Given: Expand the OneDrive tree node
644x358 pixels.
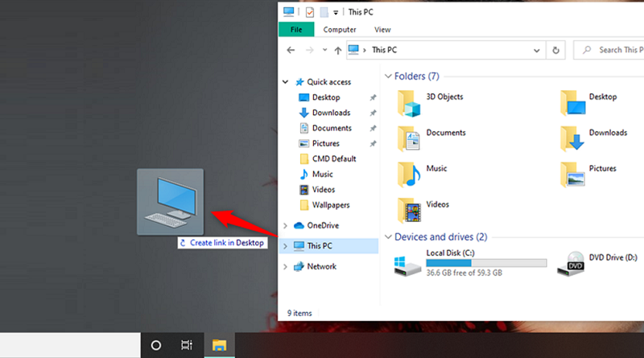Looking at the screenshot, I should click(285, 225).
